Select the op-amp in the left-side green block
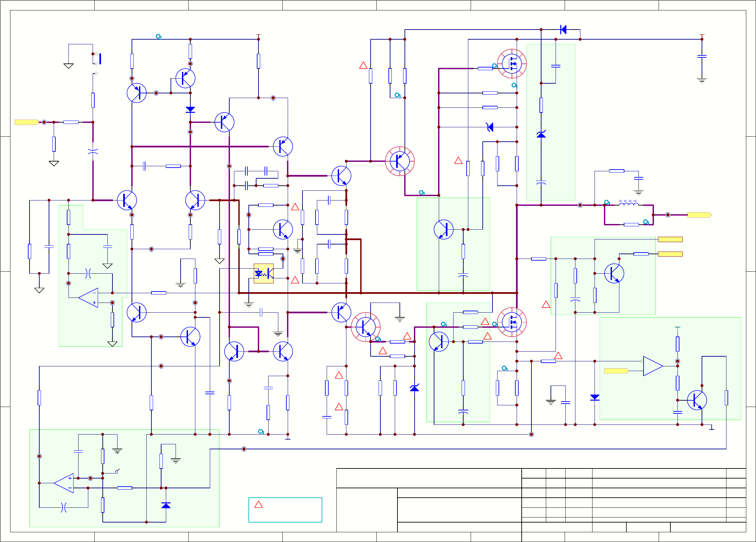 tap(88, 298)
